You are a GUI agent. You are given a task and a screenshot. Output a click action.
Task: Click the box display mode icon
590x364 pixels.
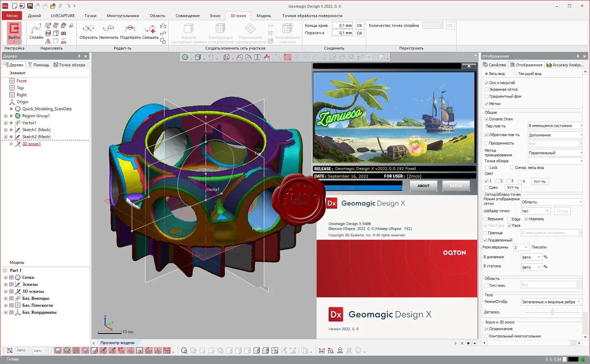coord(198,57)
